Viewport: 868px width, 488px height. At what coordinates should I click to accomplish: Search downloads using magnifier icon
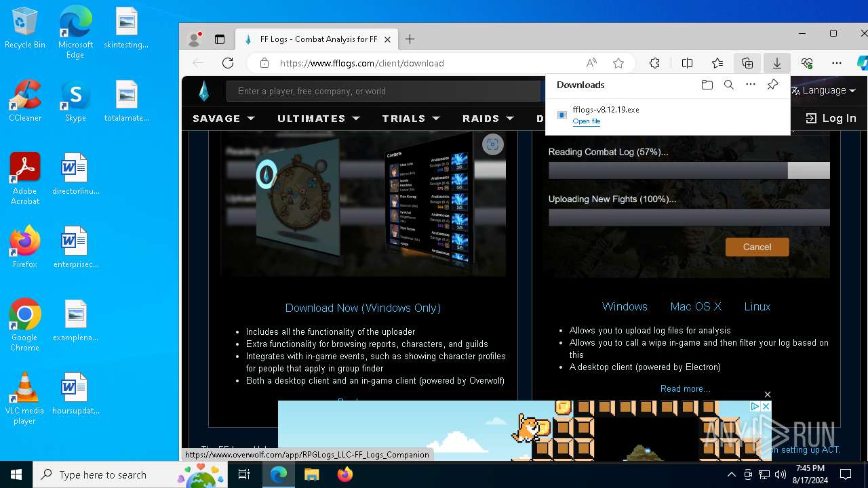(729, 85)
